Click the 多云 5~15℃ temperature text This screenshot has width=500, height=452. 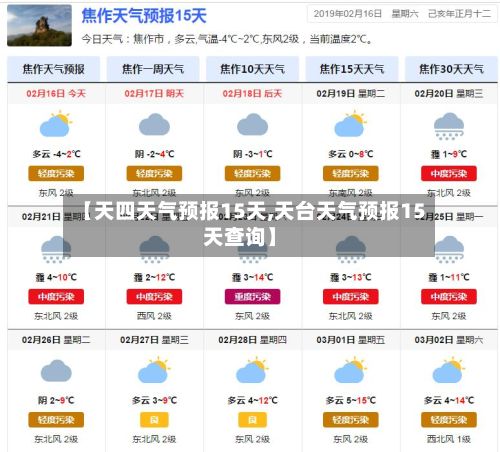pyautogui.click(x=351, y=400)
